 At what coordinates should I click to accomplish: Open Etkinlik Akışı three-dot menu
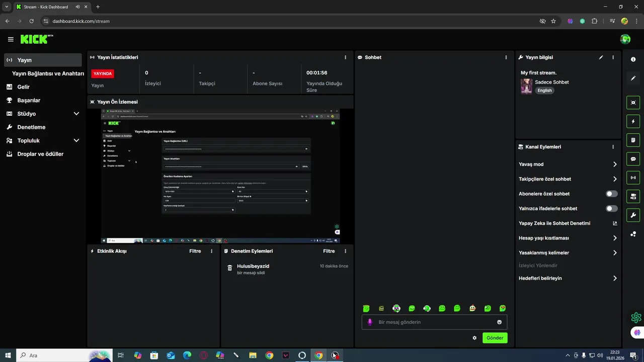[x=211, y=251]
